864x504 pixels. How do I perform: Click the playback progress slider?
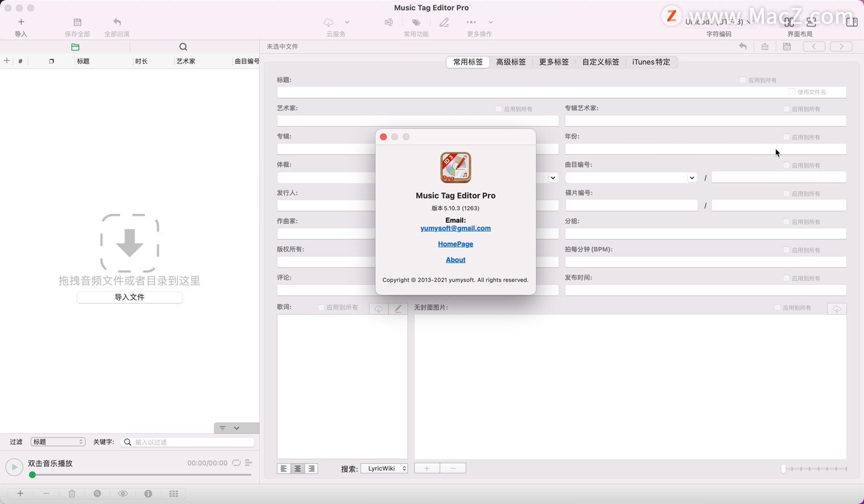(x=140, y=475)
